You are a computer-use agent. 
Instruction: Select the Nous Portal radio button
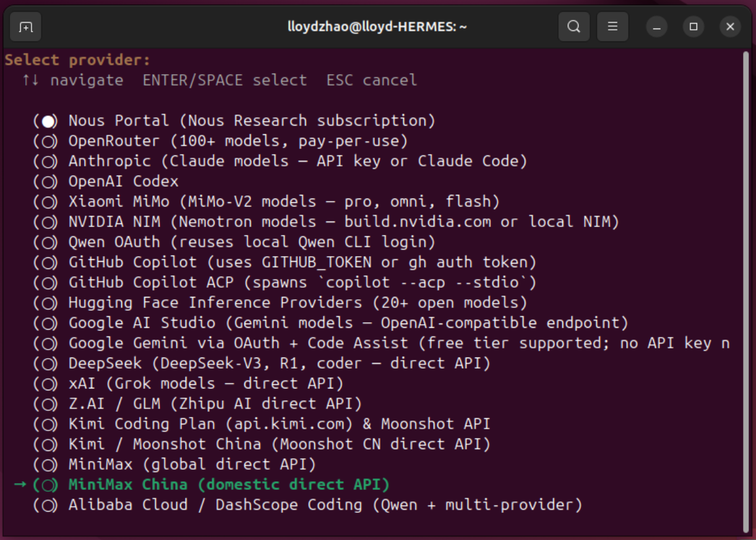[x=46, y=121]
